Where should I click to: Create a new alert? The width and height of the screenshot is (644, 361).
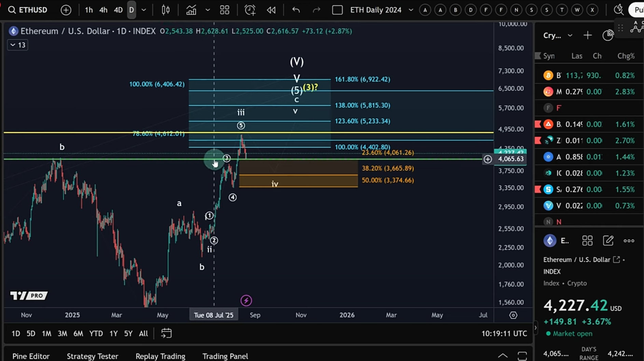pos(250,10)
